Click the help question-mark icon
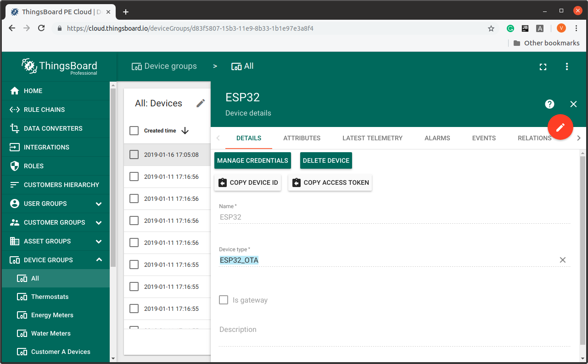The height and width of the screenshot is (364, 588). [x=549, y=104]
